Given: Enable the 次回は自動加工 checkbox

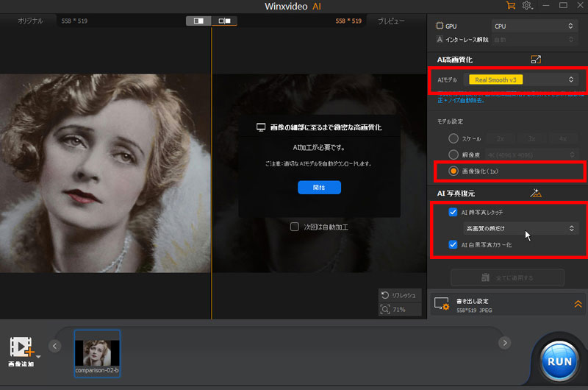Looking at the screenshot, I should click(295, 227).
